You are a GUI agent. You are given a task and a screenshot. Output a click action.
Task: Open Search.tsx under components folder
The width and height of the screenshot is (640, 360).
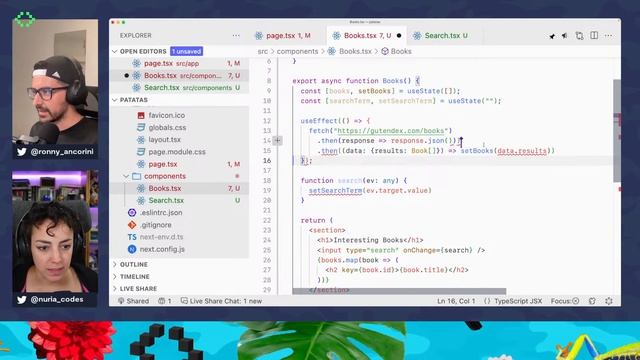point(166,200)
